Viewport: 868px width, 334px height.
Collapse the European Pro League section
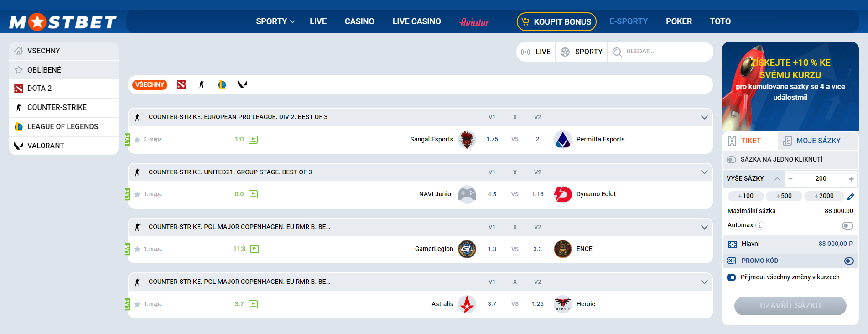point(704,117)
